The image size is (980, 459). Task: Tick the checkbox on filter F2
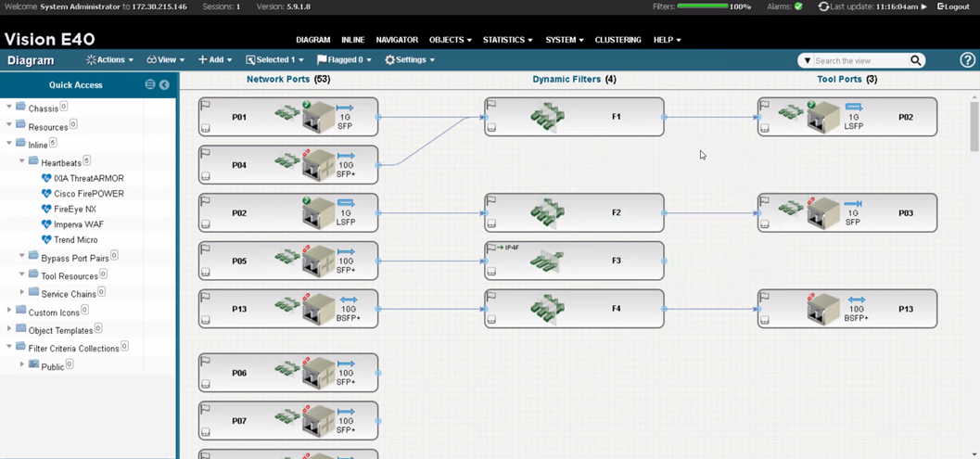pyautogui.click(x=491, y=224)
